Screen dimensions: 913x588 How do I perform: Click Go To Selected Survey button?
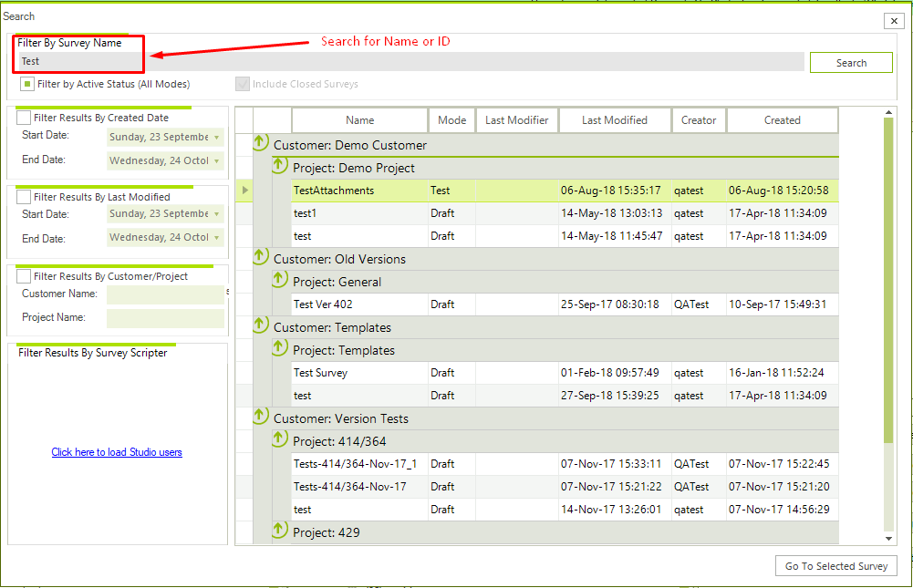point(836,566)
